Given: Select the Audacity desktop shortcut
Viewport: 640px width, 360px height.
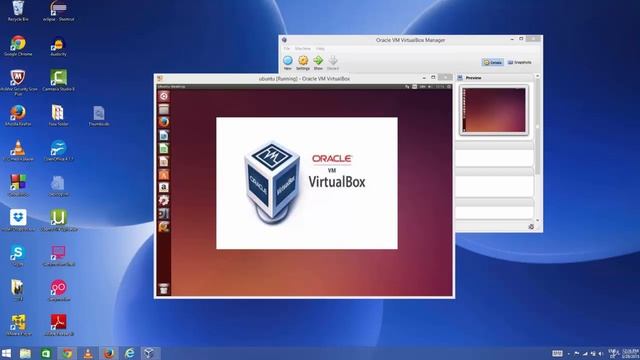Looking at the screenshot, I should click(58, 46).
